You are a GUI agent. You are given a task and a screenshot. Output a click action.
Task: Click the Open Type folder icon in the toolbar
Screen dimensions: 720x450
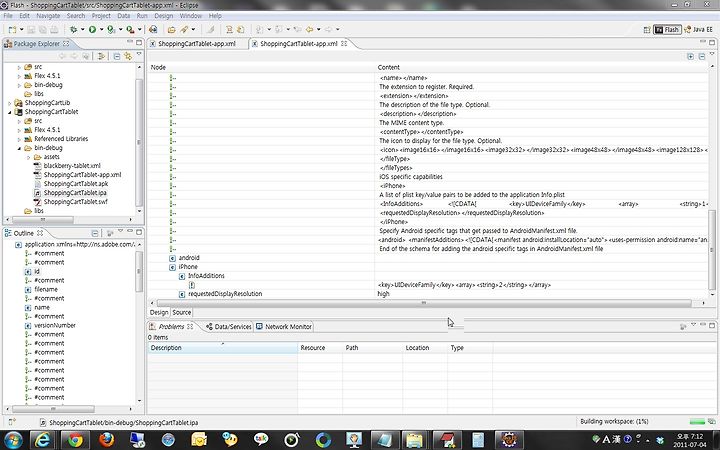click(171, 29)
